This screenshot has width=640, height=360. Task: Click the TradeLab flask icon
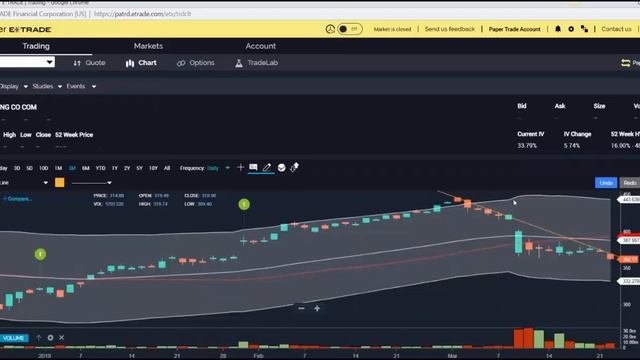click(x=239, y=63)
